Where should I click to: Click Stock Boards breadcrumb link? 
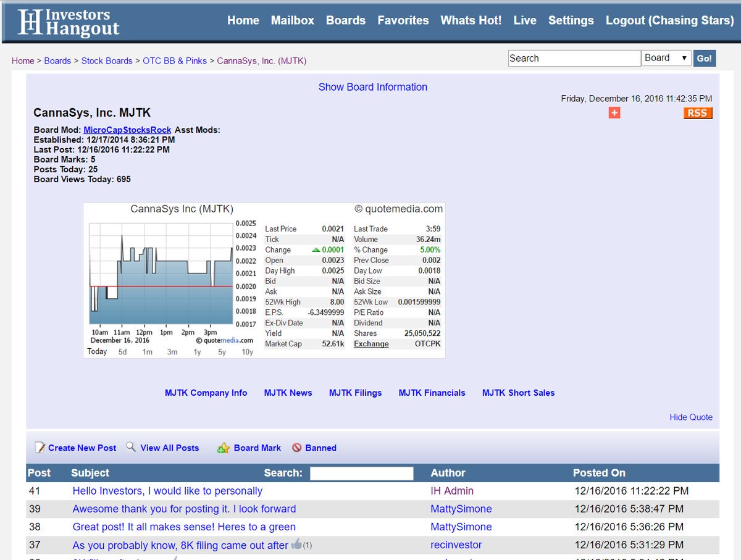tap(107, 61)
